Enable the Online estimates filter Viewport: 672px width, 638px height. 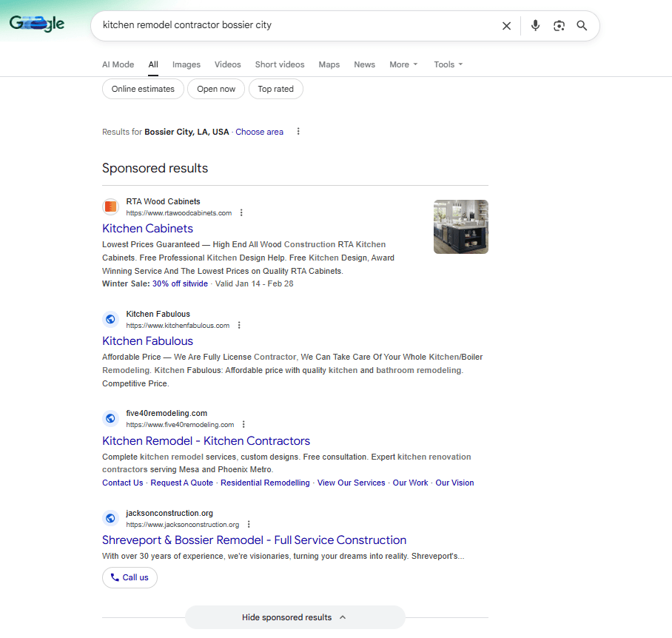click(x=143, y=89)
